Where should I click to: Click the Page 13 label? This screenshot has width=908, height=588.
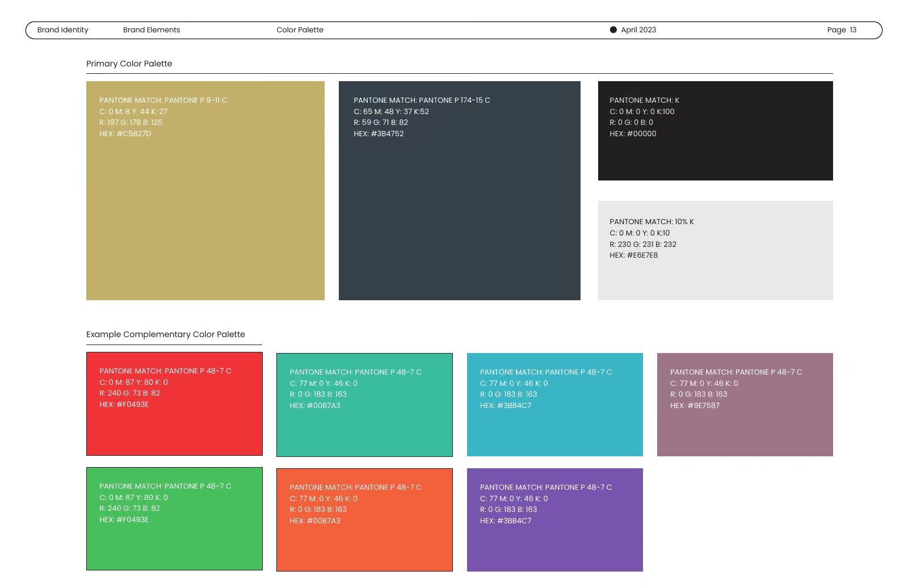[842, 30]
